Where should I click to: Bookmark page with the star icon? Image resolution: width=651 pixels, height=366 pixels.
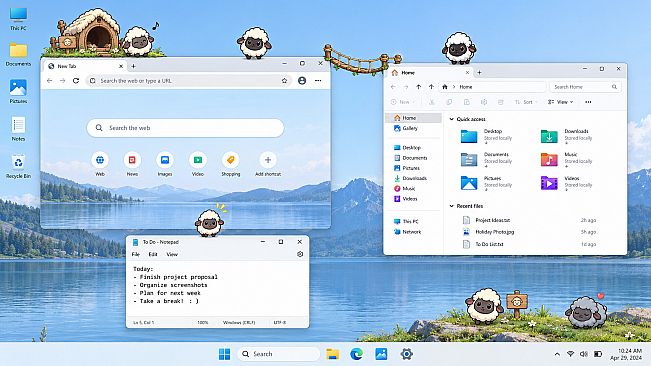(x=284, y=81)
